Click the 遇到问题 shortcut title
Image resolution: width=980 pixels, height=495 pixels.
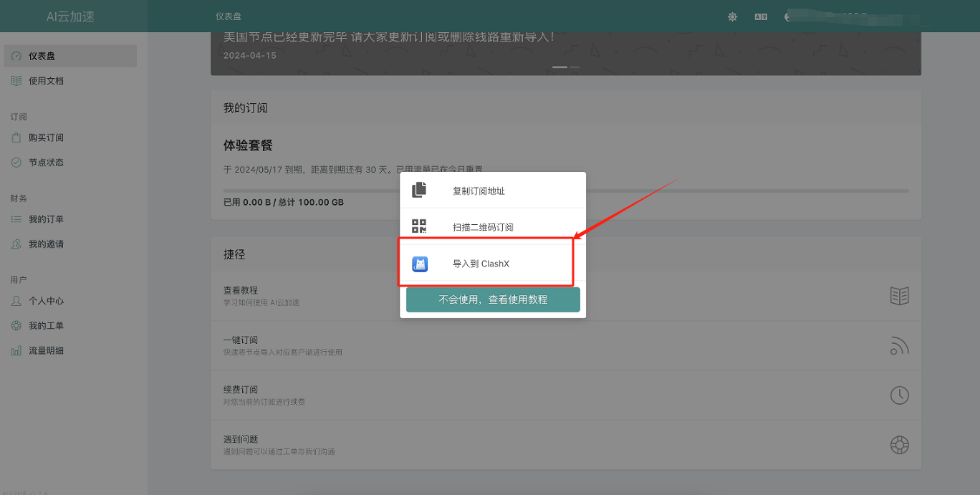click(x=241, y=439)
